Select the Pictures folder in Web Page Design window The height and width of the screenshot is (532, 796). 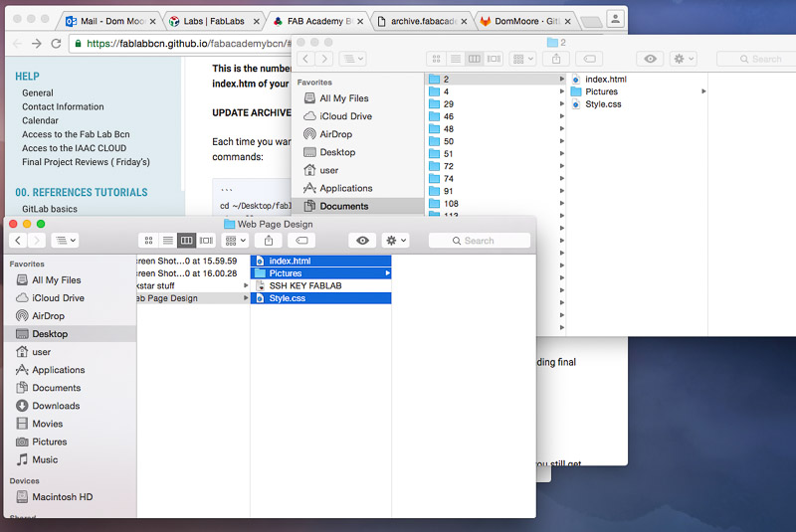pos(320,273)
